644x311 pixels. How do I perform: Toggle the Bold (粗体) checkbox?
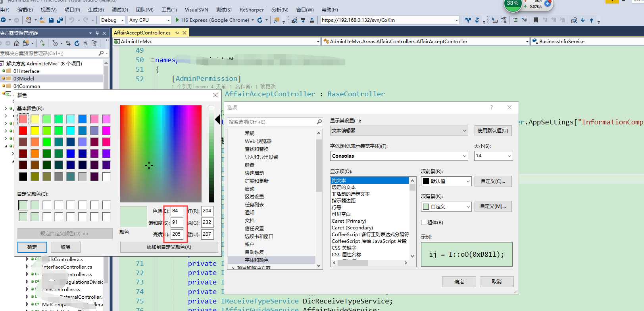423,222
